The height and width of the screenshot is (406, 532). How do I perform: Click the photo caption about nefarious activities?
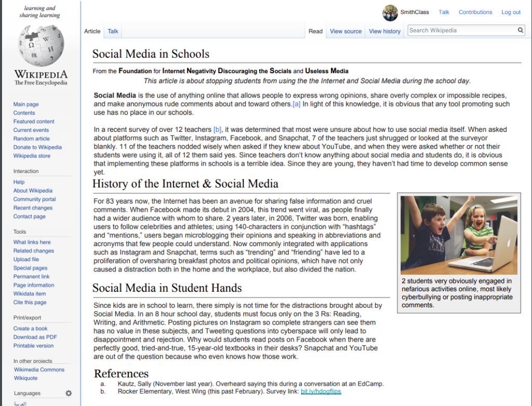click(457, 293)
